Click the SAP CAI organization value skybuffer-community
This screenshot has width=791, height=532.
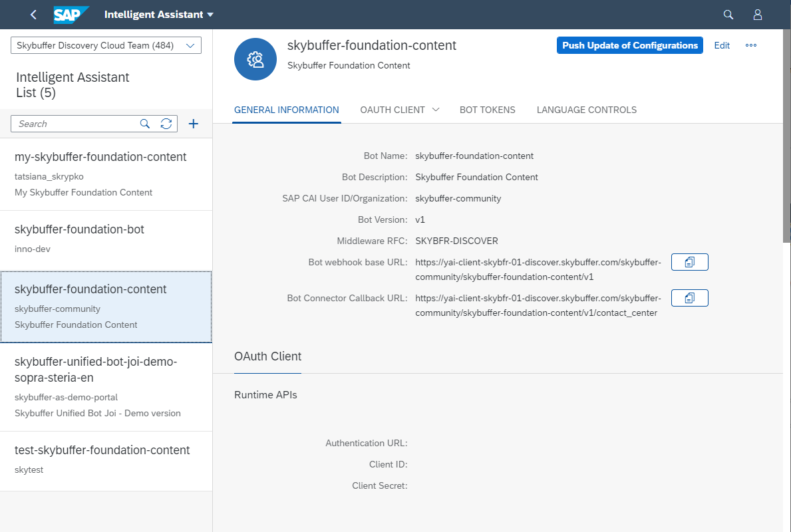tap(458, 199)
